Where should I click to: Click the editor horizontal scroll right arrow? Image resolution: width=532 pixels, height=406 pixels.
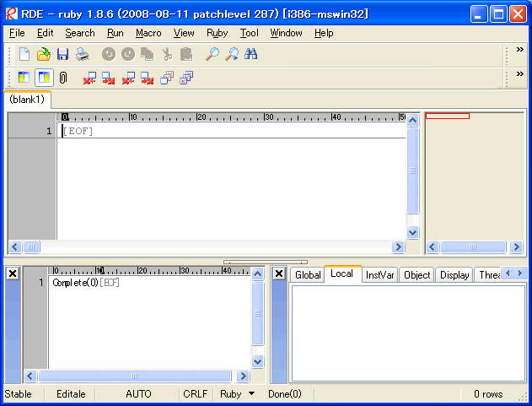point(398,246)
